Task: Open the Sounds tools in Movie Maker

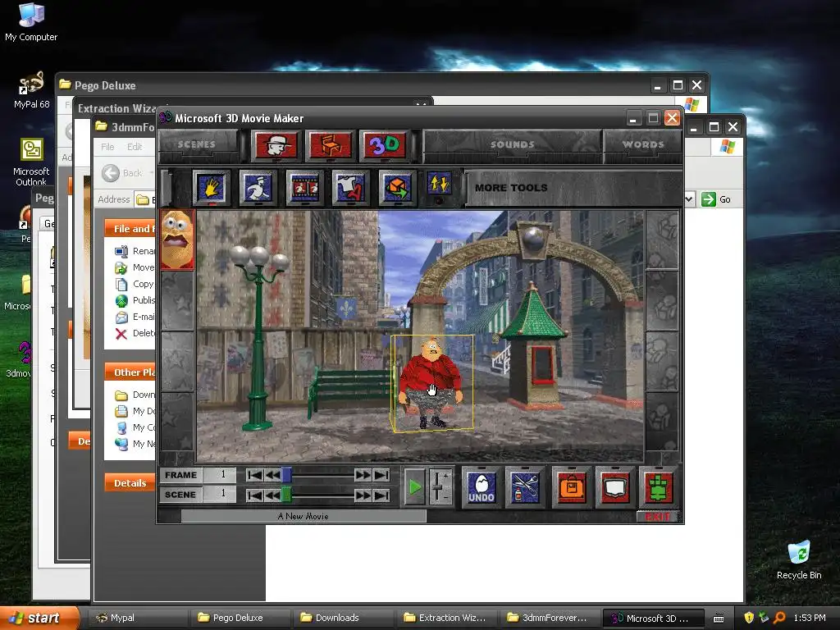Action: click(x=512, y=144)
